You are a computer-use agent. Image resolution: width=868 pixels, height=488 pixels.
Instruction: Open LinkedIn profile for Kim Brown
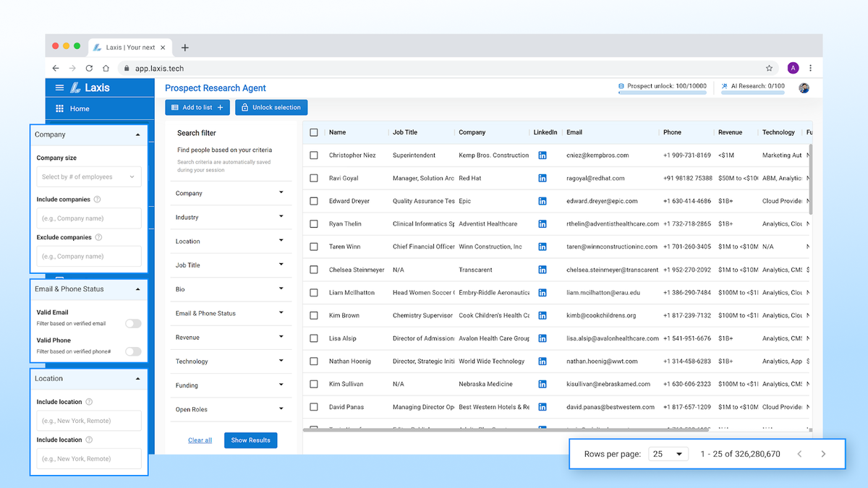[543, 315]
